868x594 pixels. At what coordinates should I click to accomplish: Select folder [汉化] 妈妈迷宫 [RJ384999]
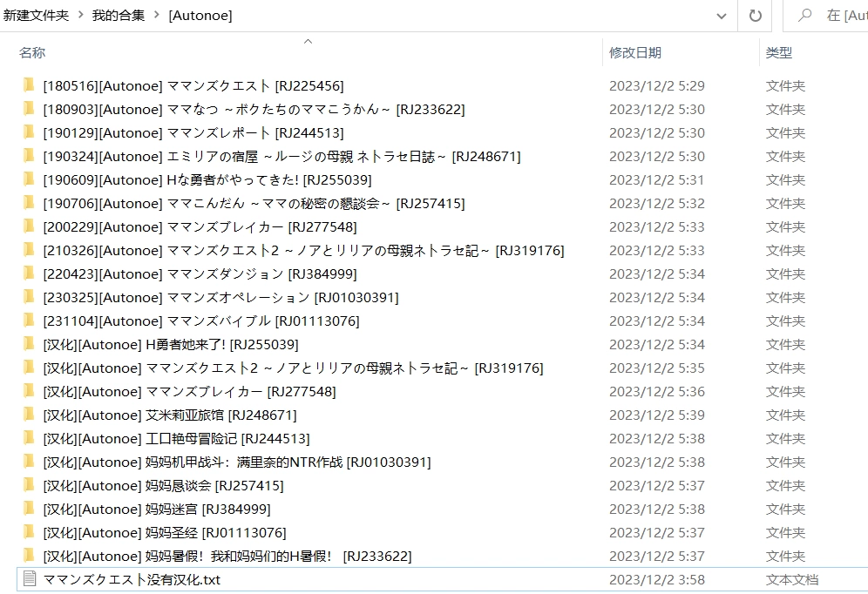157,509
